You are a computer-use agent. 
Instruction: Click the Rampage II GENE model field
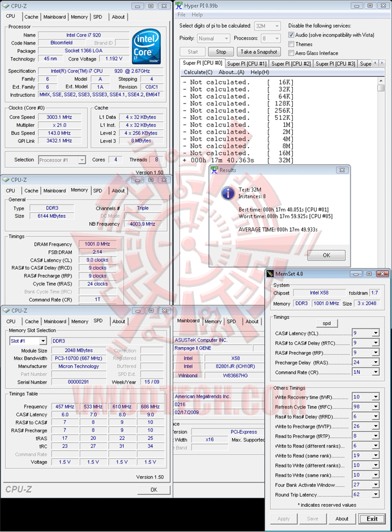click(213, 348)
